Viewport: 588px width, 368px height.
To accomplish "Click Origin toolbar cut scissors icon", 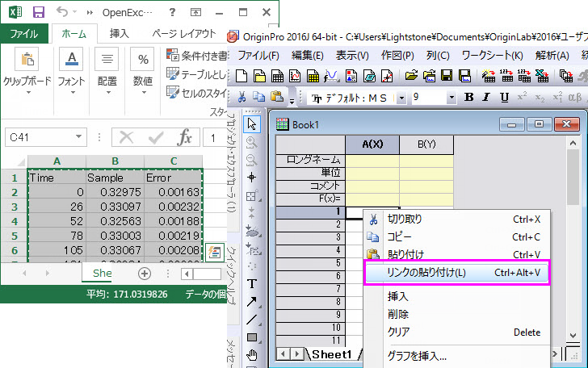I will [x=241, y=98].
